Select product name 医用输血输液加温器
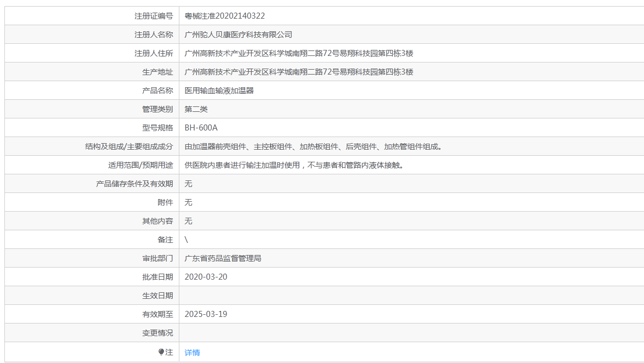Image resolution: width=644 pixels, height=363 pixels. coord(219,90)
